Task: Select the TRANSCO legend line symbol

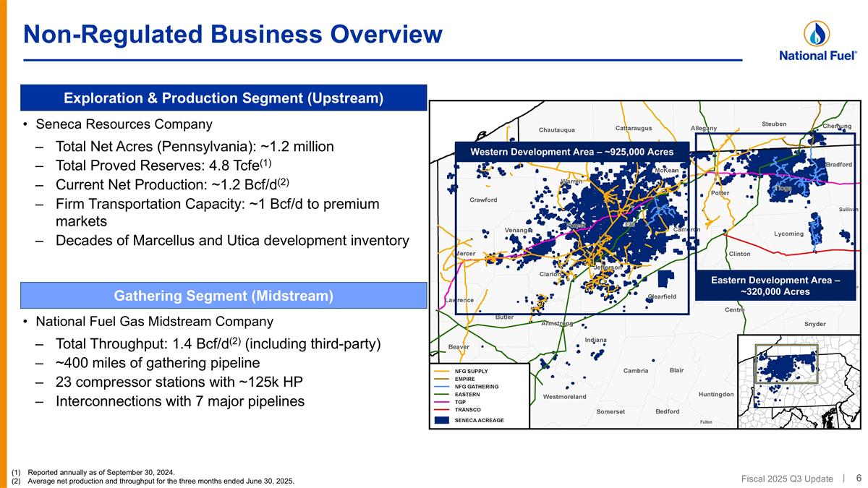Action: coord(441,409)
